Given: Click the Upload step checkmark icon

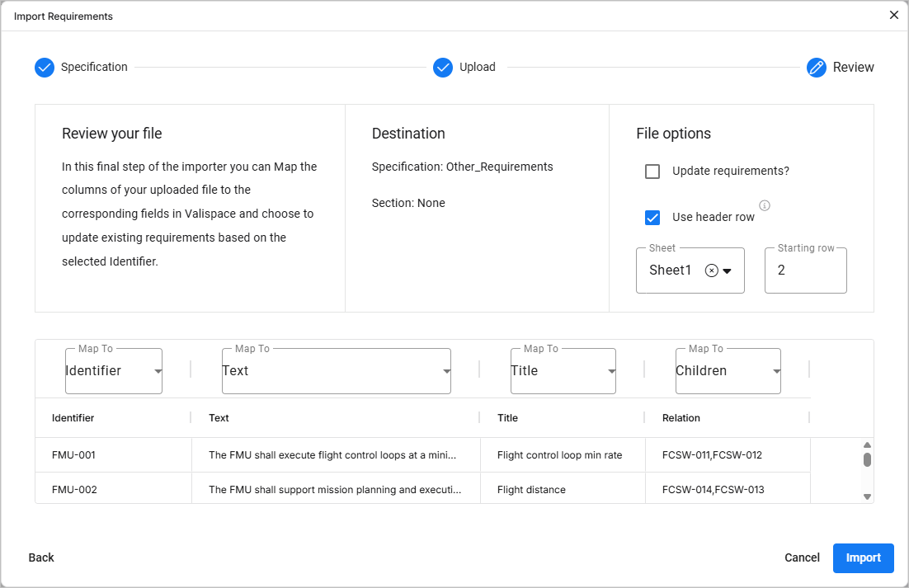Looking at the screenshot, I should pos(443,68).
